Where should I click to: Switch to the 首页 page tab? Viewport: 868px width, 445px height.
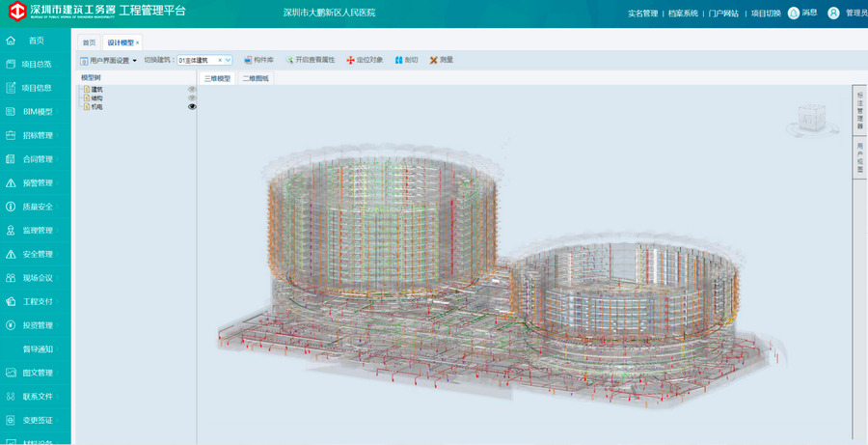pyautogui.click(x=89, y=42)
